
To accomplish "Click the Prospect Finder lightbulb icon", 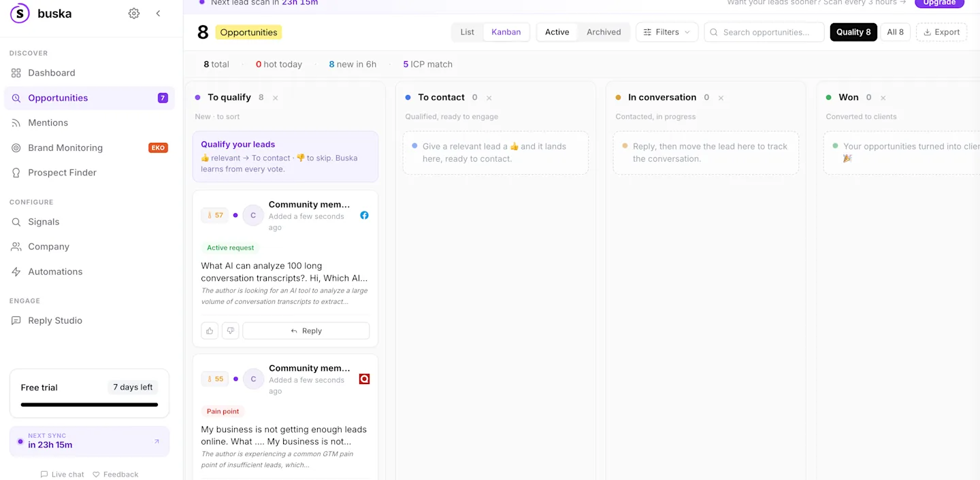I will [x=16, y=173].
